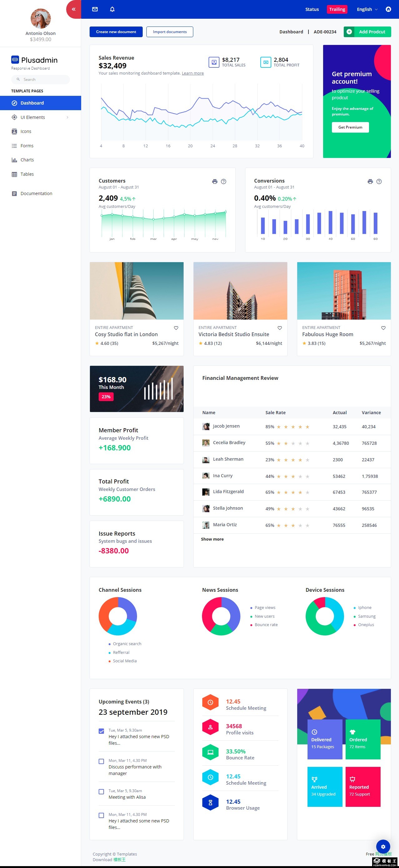Open the Tables sidebar page

tap(27, 174)
